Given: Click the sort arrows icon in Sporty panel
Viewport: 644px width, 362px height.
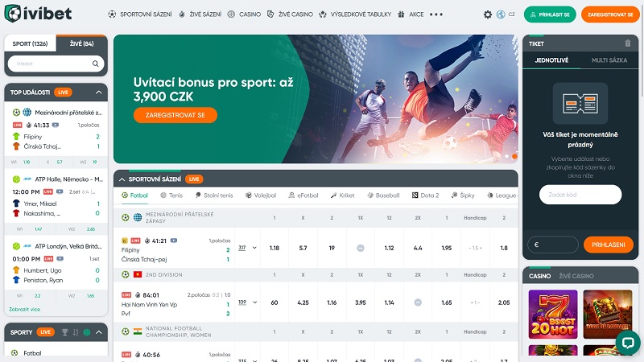Looking at the screenshot, I should pos(76,332).
